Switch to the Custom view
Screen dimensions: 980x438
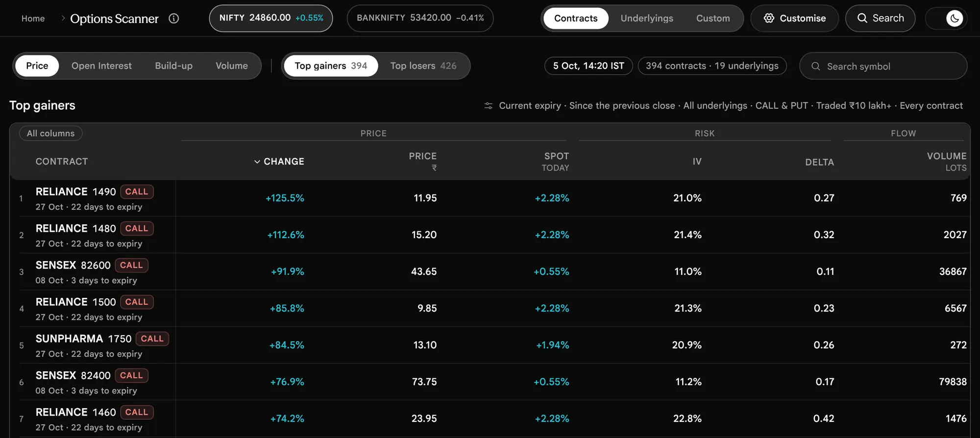(713, 18)
